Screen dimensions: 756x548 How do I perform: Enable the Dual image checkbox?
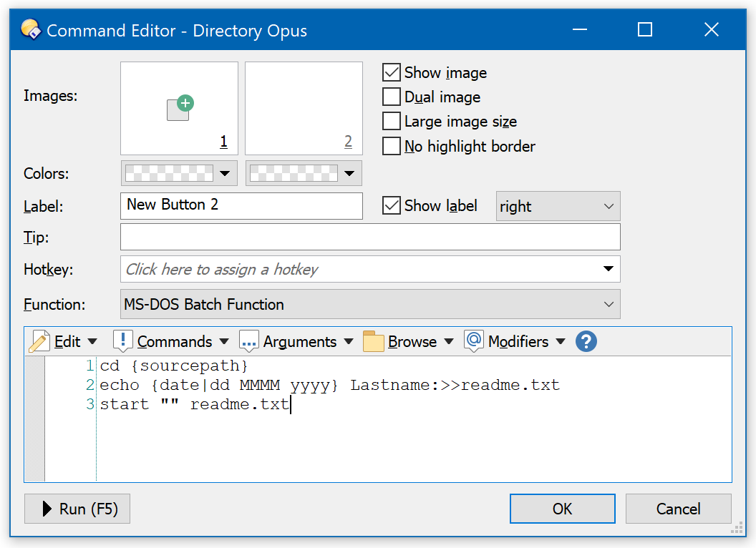(x=392, y=97)
